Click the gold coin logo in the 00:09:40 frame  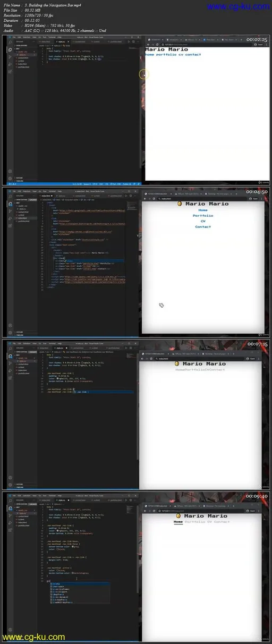pyautogui.click(x=178, y=516)
